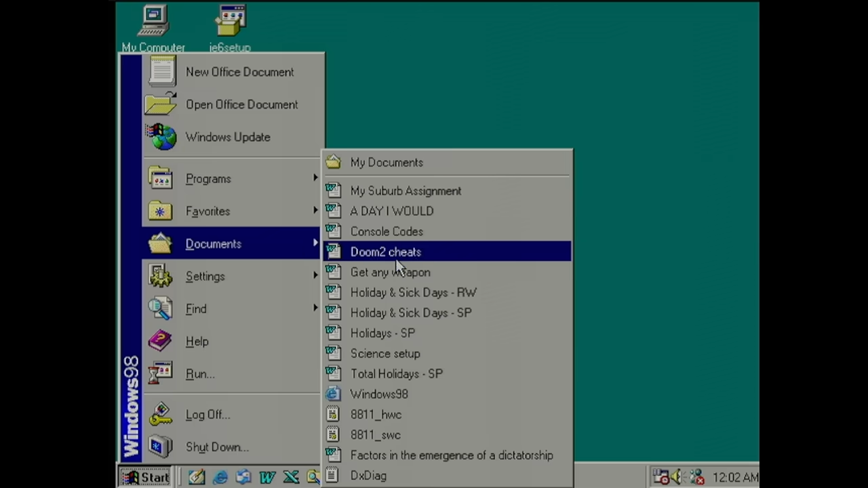Open the My Documents folder entry

(447, 163)
